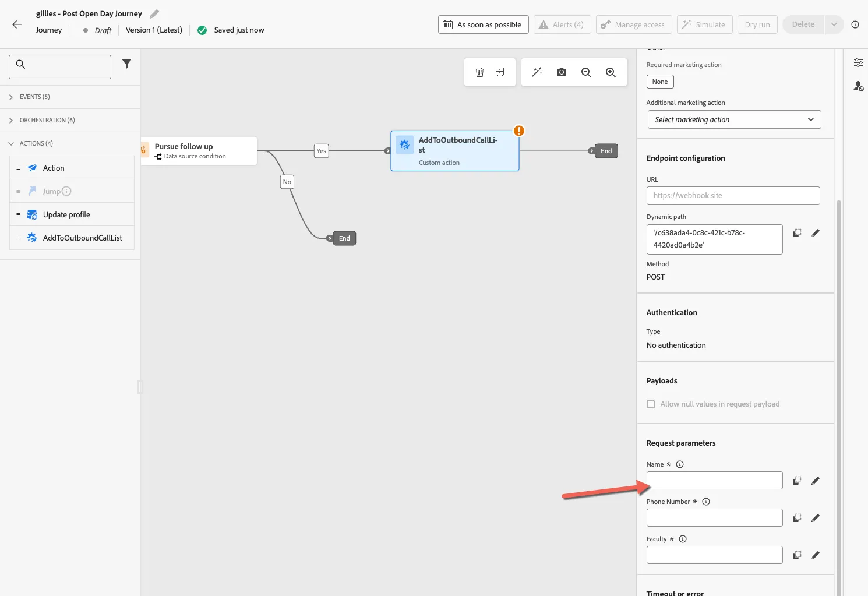
Task: Select the Update profile palette item
Action: [x=72, y=214]
